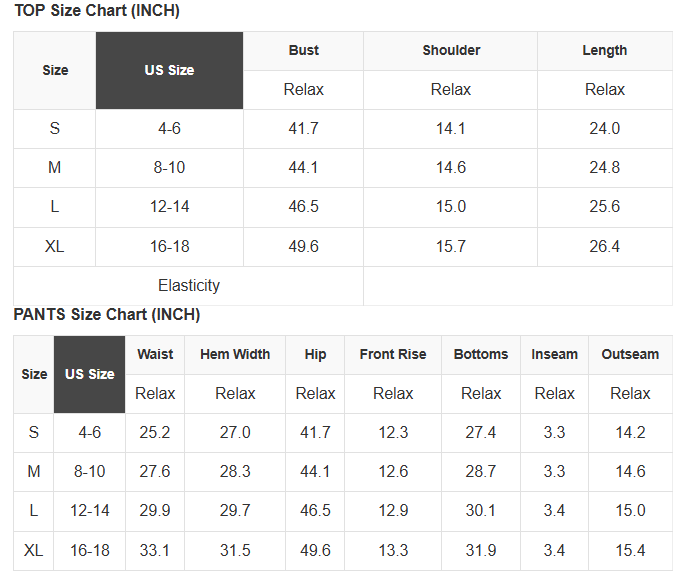
Task: Click the 41.7 bust value for size S
Action: click(x=304, y=129)
